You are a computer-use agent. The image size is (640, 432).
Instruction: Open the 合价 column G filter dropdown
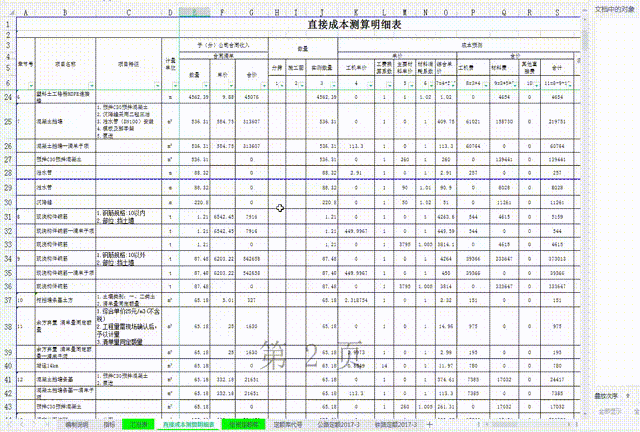click(264, 85)
